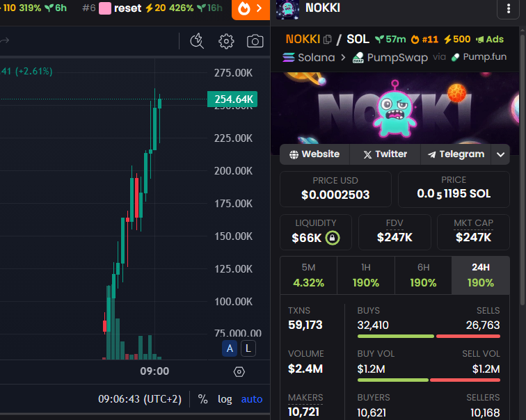This screenshot has width=526, height=420.
Task: Click the MAKERS value 10,721
Action: [x=303, y=412]
